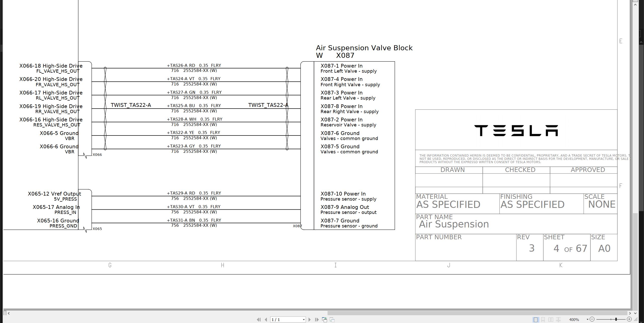The image size is (644, 323).
Task: Enable two-page facing layout mode
Action: [551, 319]
